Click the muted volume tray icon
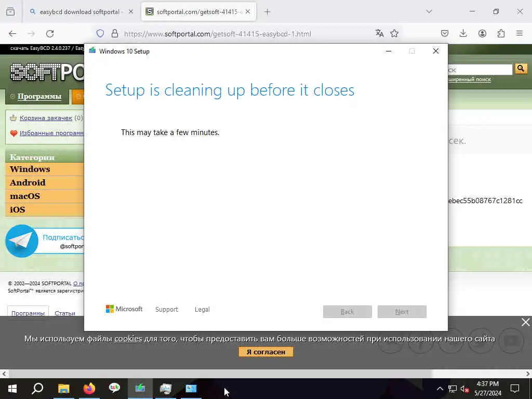The width and height of the screenshot is (532, 399). (x=464, y=389)
